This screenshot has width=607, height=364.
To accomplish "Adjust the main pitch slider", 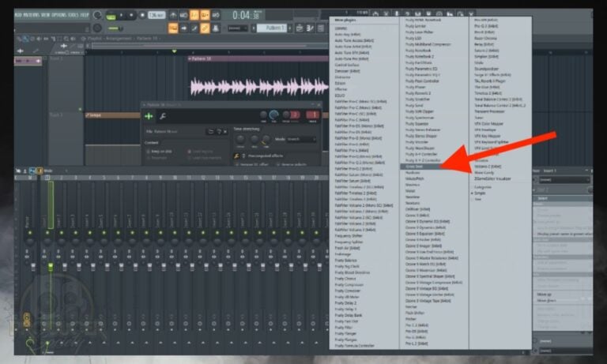I will pyautogui.click(x=115, y=28).
